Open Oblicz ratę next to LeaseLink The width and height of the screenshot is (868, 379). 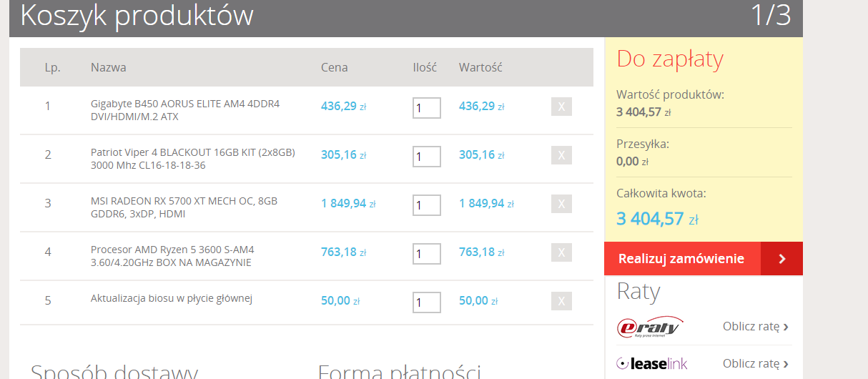click(x=755, y=364)
